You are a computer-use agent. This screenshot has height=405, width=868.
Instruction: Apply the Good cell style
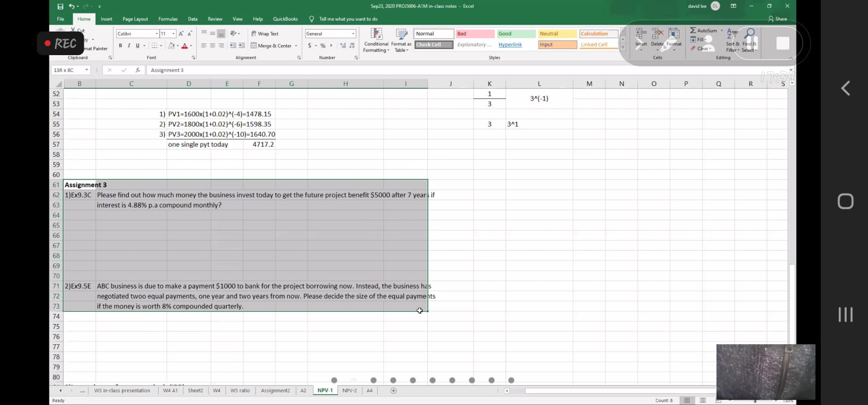click(515, 34)
